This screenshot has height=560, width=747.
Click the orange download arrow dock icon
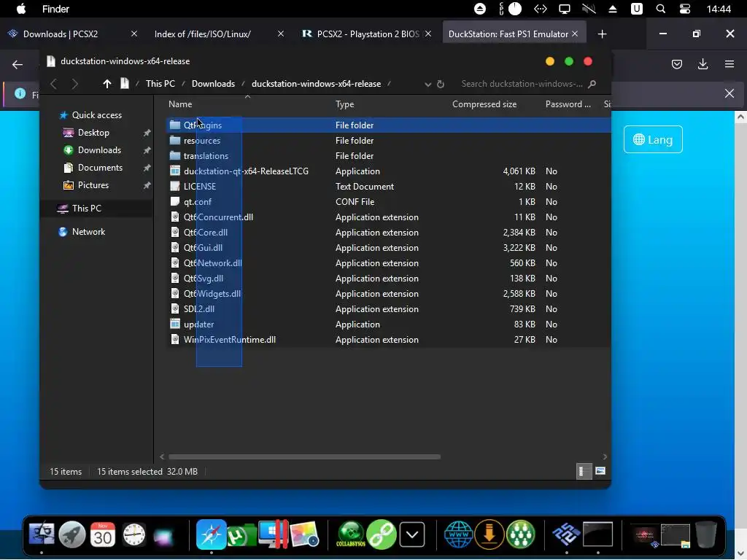489,534
